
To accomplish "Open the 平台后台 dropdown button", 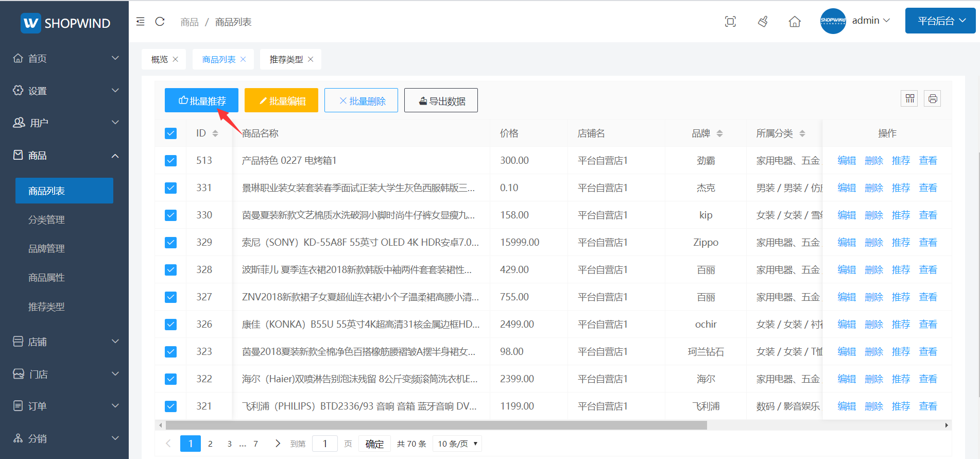I will (940, 21).
